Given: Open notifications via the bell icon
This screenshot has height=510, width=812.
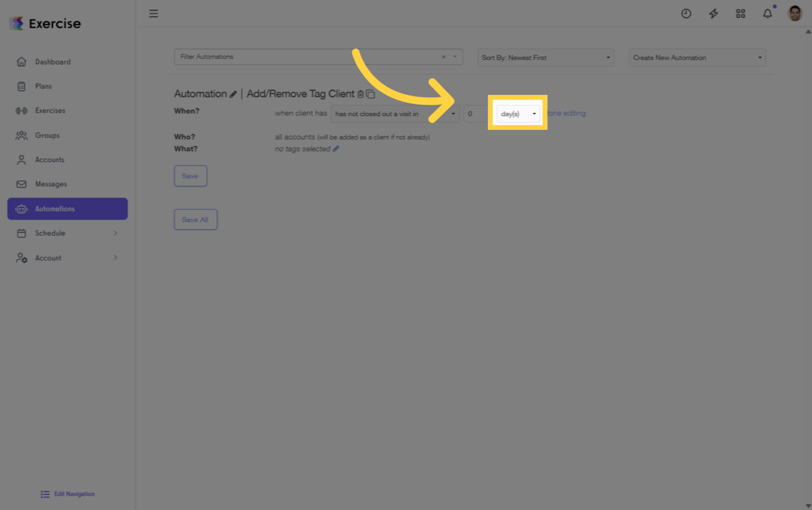Looking at the screenshot, I should click(x=767, y=13).
